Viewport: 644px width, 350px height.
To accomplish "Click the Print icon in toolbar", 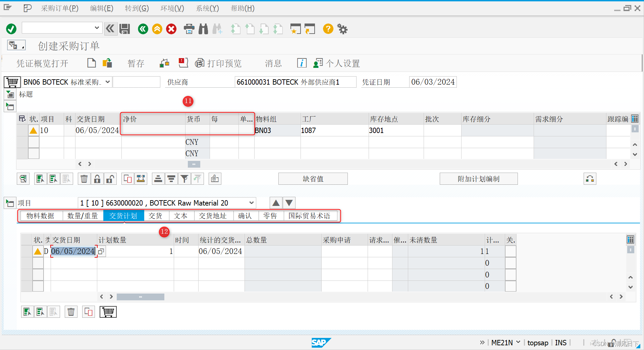I will 189,29.
